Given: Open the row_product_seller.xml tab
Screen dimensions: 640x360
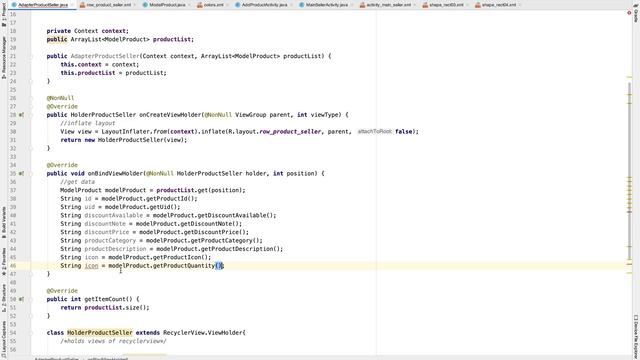Looking at the screenshot, I should [x=109, y=5].
